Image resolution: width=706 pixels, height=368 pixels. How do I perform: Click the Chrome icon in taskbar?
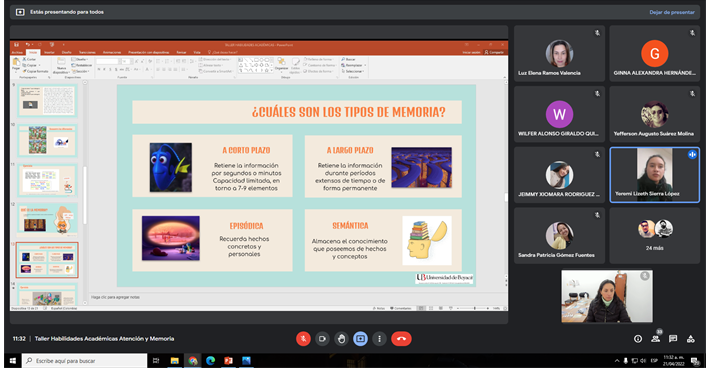click(193, 360)
